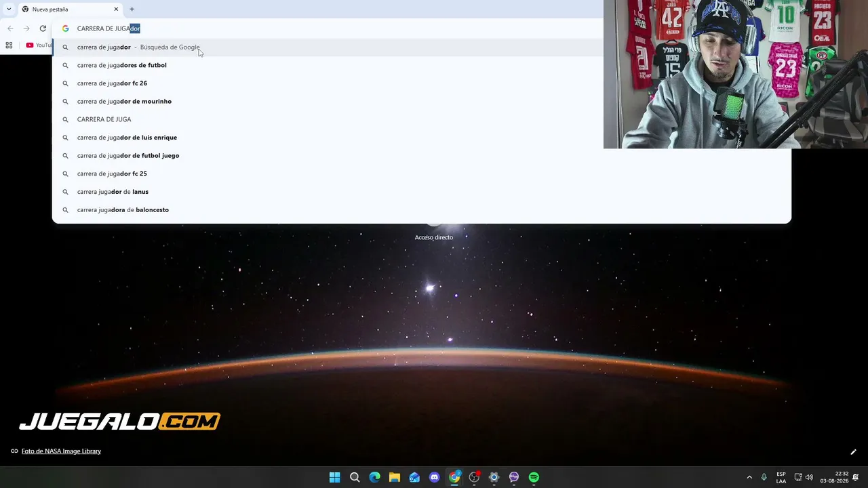Click the network icon in the system tray
The width and height of the screenshot is (868, 488).
(x=798, y=477)
